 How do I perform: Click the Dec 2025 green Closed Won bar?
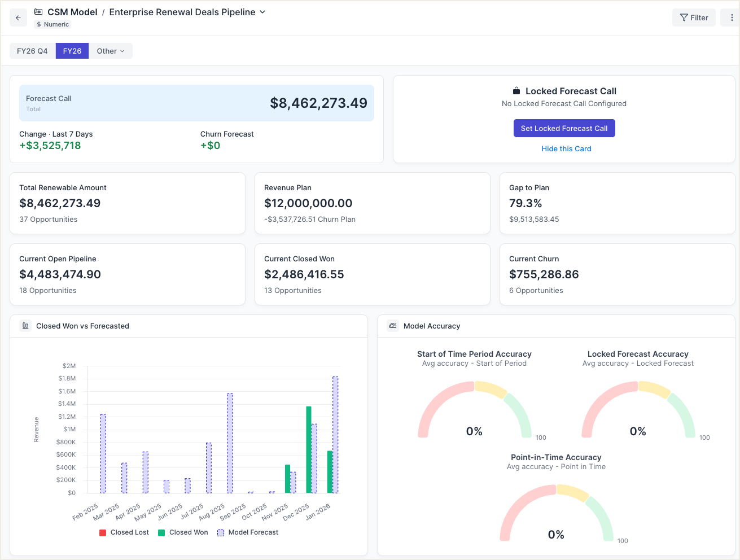(309, 449)
